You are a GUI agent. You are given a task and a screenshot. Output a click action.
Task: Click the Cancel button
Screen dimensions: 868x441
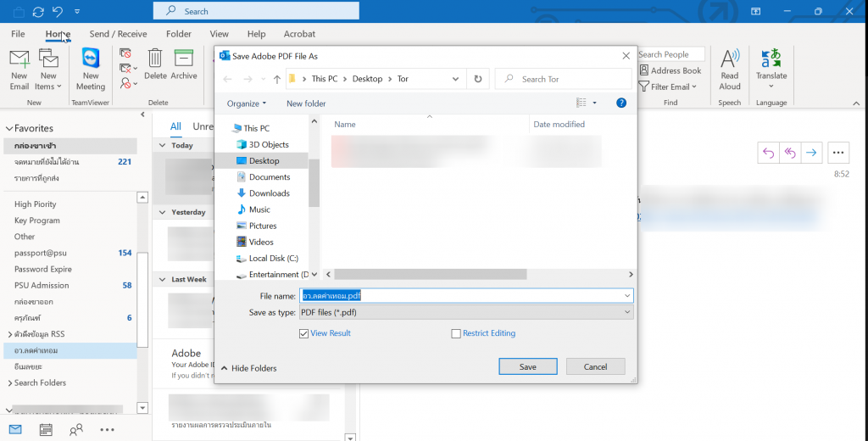[594, 366]
